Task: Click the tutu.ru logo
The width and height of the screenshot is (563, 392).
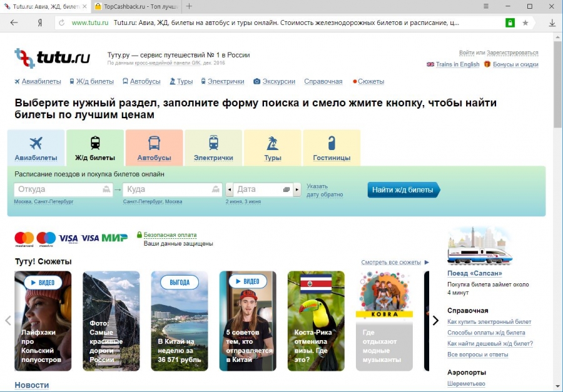Action: pos(53,58)
